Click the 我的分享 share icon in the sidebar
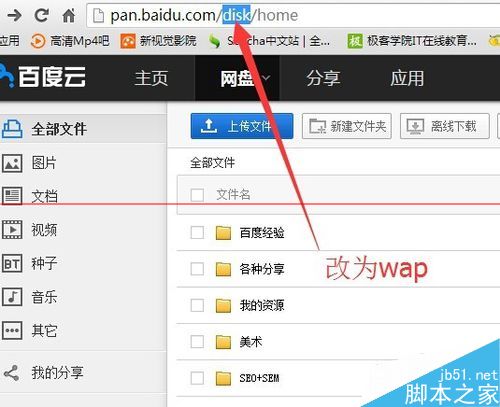500x407 pixels. [12, 373]
